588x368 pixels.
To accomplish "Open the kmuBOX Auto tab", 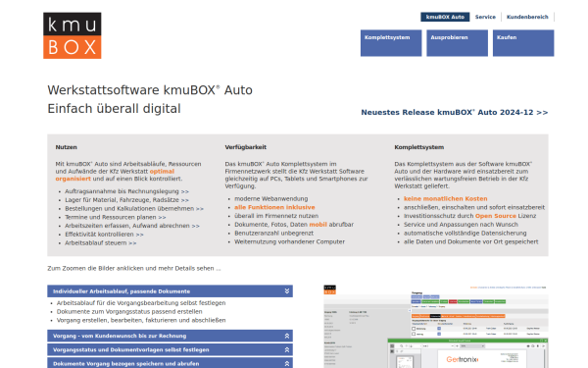I will [x=445, y=17].
